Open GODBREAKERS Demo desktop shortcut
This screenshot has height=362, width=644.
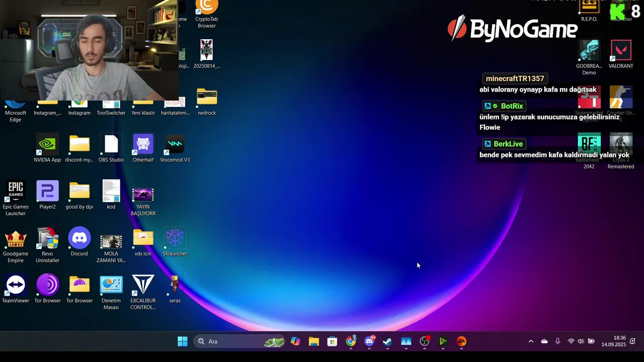pos(589,58)
